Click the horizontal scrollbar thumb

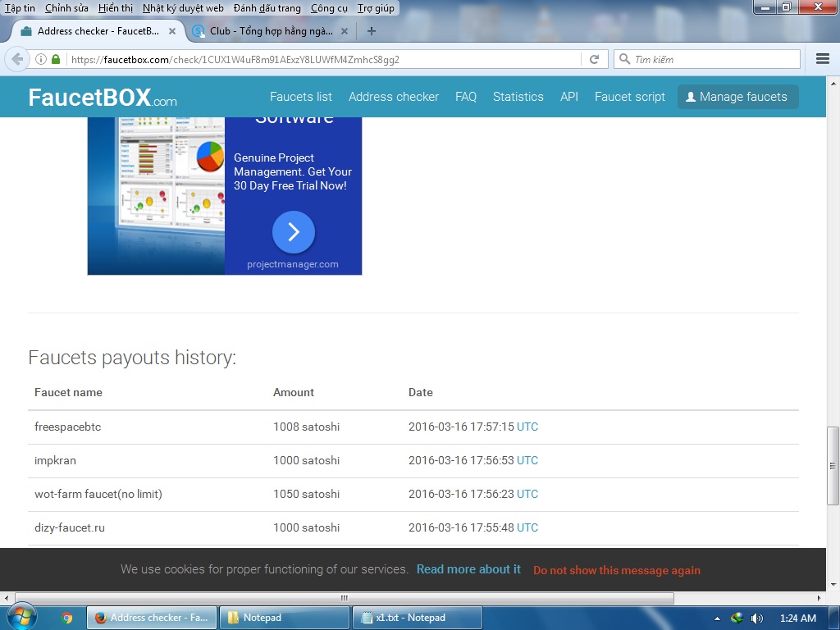click(345, 598)
